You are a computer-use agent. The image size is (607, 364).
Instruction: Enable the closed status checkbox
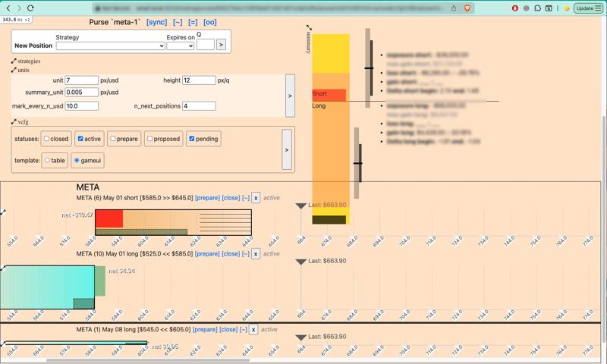(46, 139)
